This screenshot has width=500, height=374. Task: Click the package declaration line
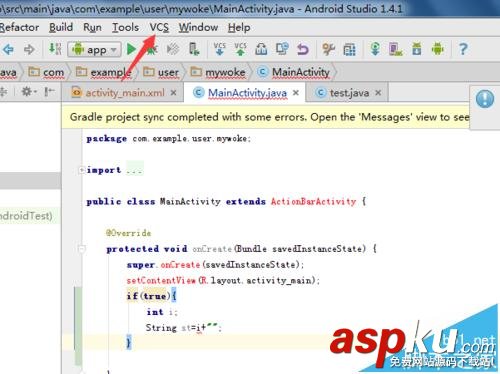[168, 138]
